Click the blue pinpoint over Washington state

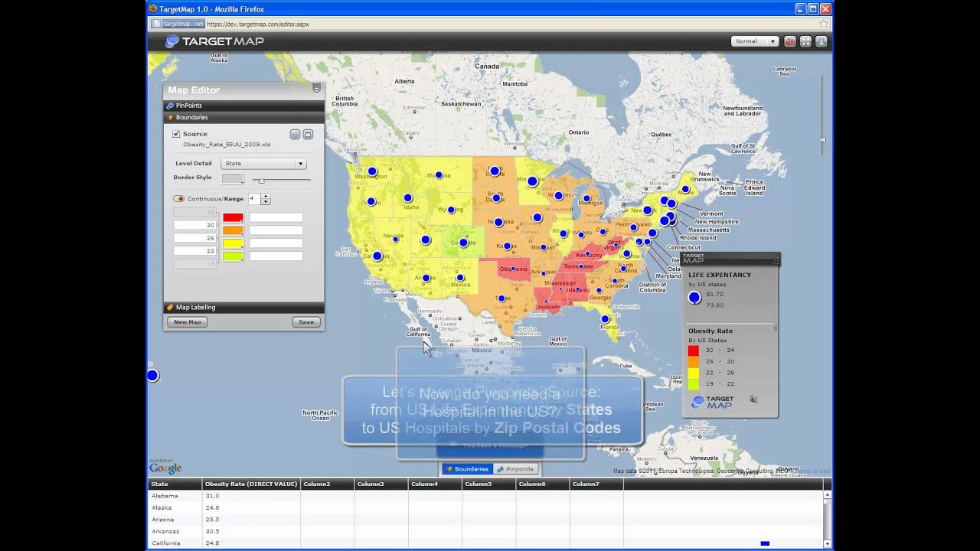372,171
